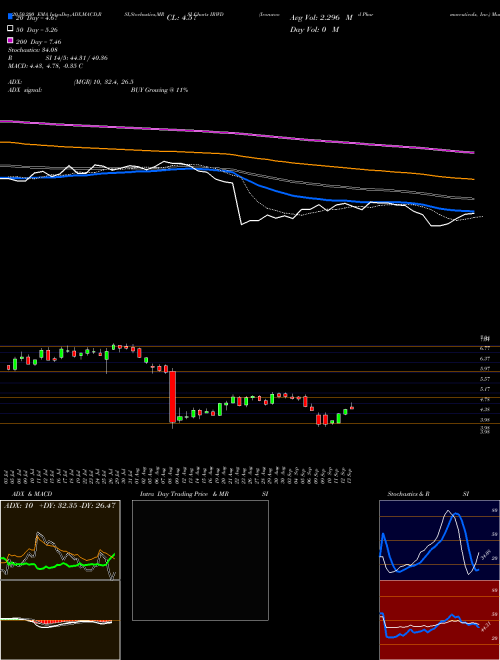Click the ADX: 10 +DY -DY header

pos(60,506)
